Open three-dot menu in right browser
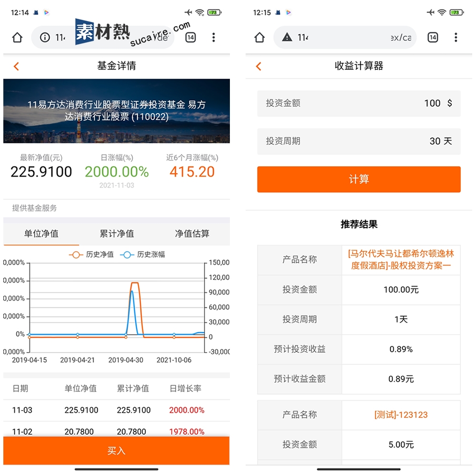476x476 pixels. pos(456,37)
